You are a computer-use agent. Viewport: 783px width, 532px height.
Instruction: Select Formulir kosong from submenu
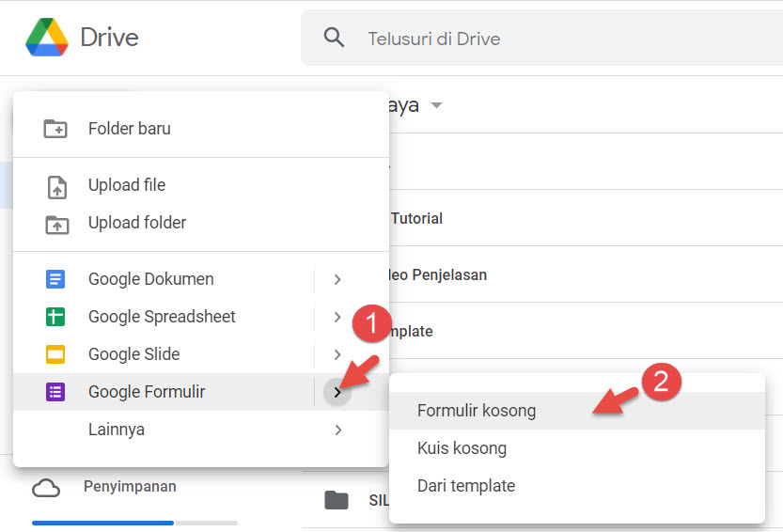tap(477, 411)
